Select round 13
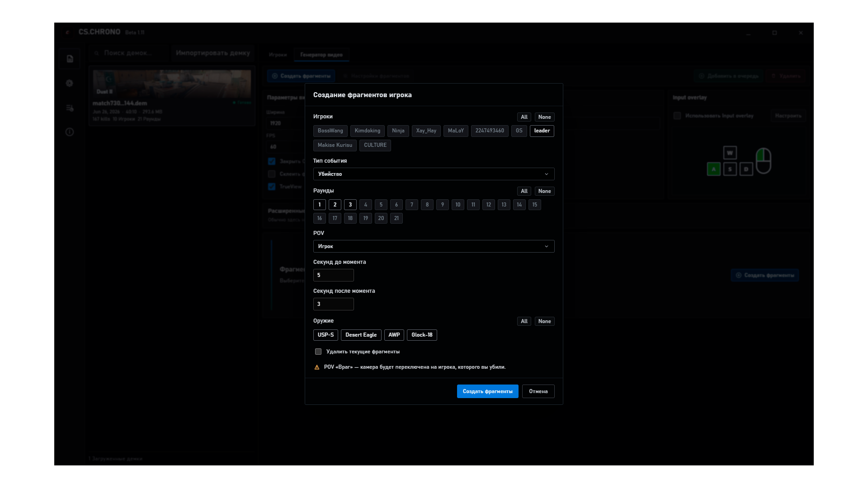The width and height of the screenshot is (868, 488). coord(504,205)
